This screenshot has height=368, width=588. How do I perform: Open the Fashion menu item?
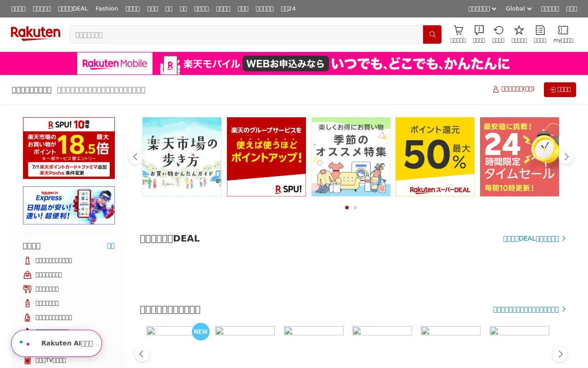tap(107, 9)
